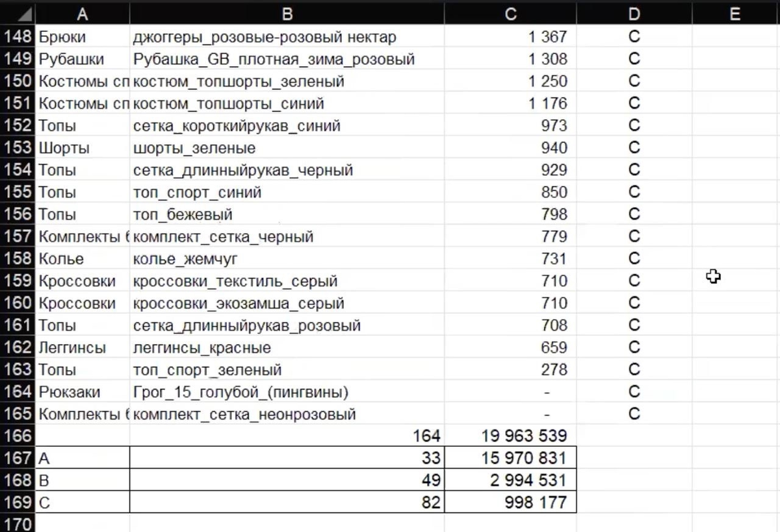Select the леггинсы_красные cell
This screenshot has height=532, width=780.
click(x=287, y=348)
